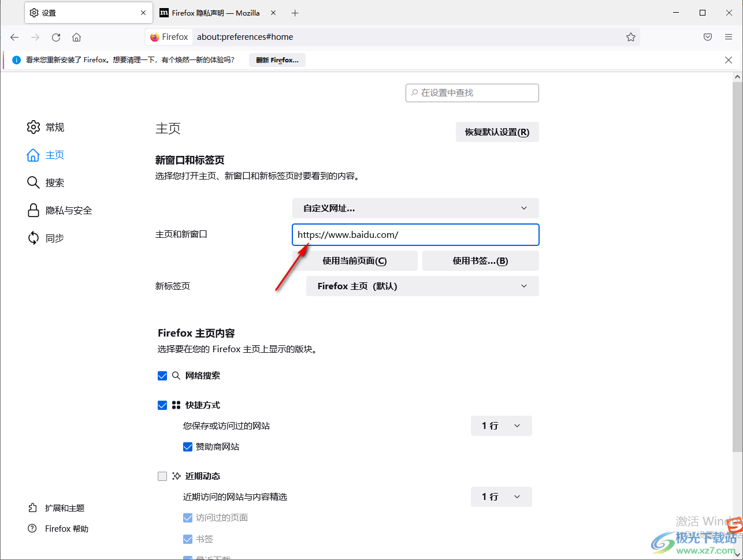Open a new tab with plus icon
This screenshot has width=743, height=560.
pyautogui.click(x=295, y=13)
